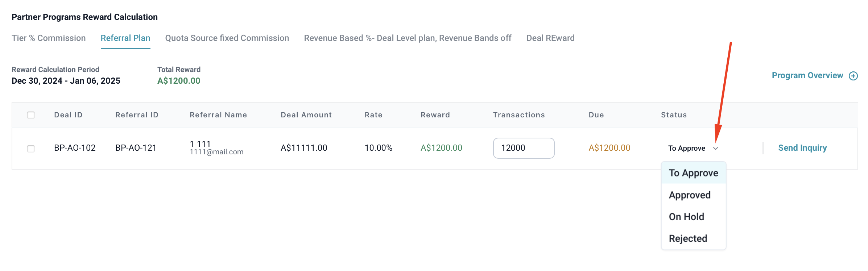Click the To Approve status selector text
868x271 pixels.
click(x=687, y=148)
